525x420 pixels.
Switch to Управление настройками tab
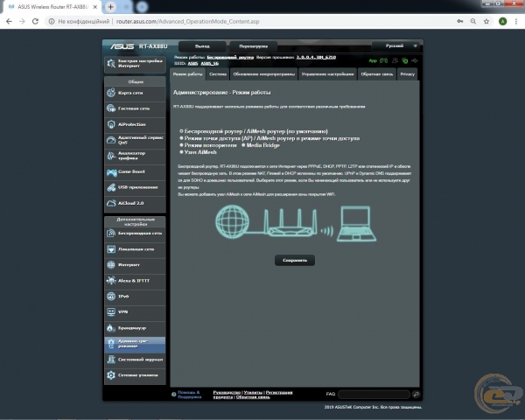coord(327,74)
